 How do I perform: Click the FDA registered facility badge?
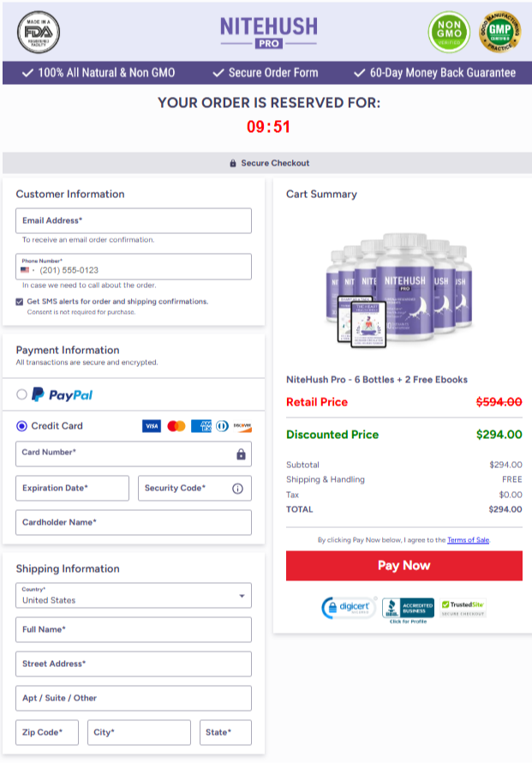(39, 33)
